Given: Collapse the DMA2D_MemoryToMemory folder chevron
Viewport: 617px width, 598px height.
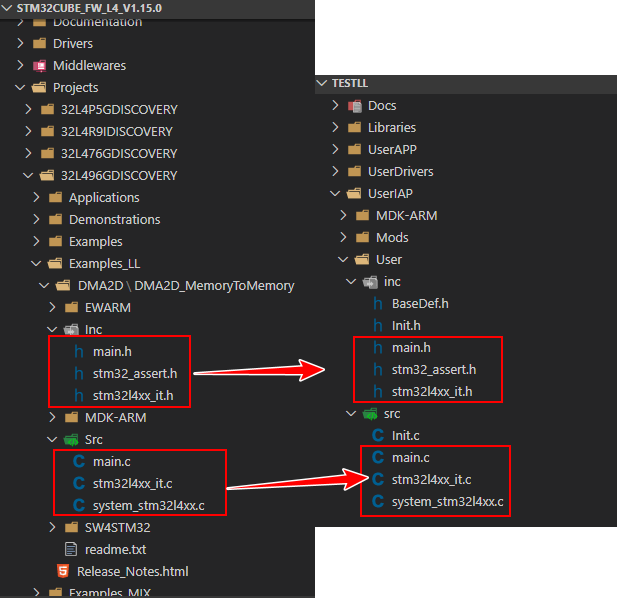Looking at the screenshot, I should pos(44,286).
